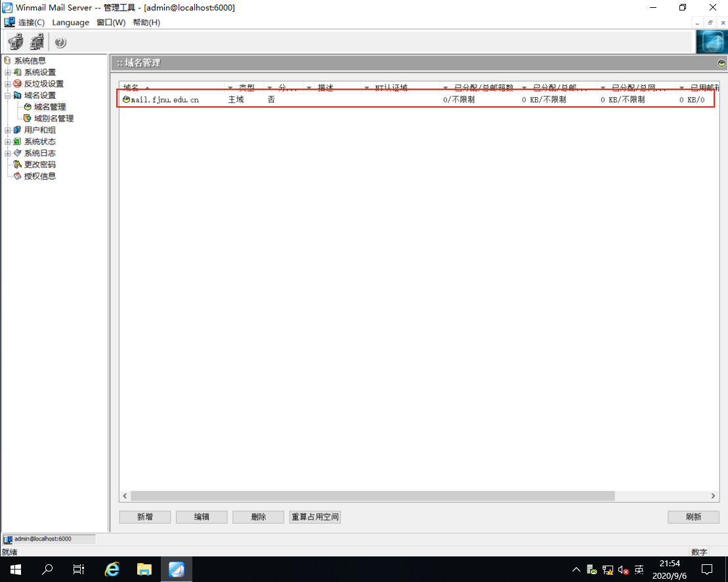Click the 主域 type cell
Image resolution: width=728 pixels, height=582 pixels.
pos(236,99)
